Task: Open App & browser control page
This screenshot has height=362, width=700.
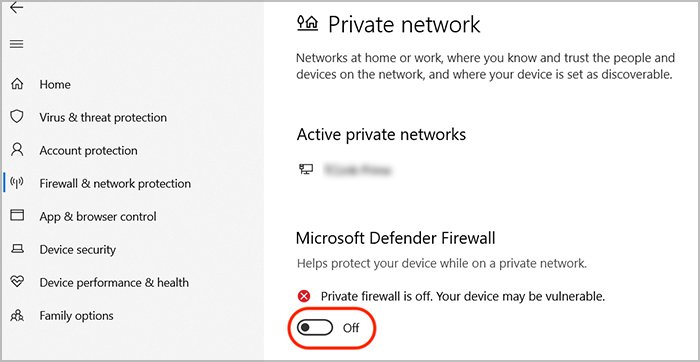Action: point(98,216)
